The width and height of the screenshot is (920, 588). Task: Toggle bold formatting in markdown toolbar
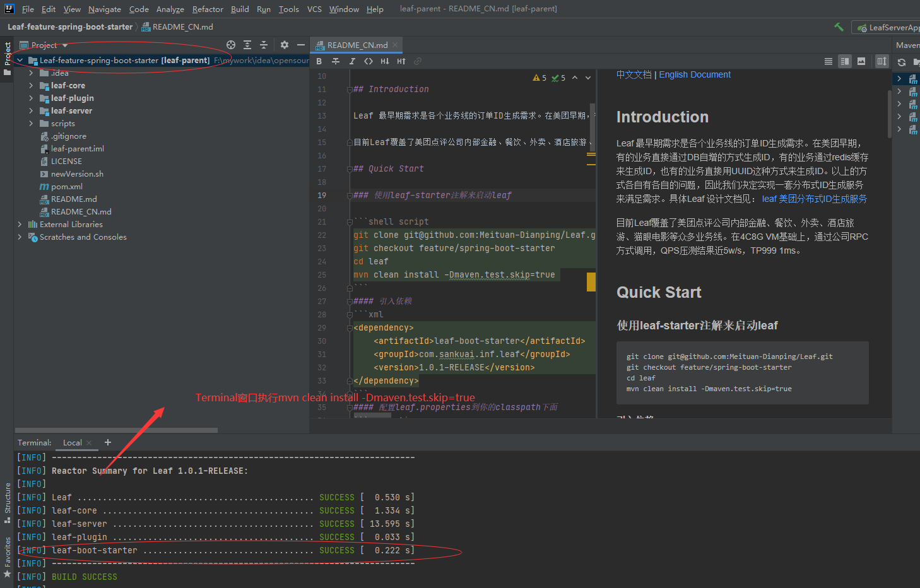tap(319, 61)
